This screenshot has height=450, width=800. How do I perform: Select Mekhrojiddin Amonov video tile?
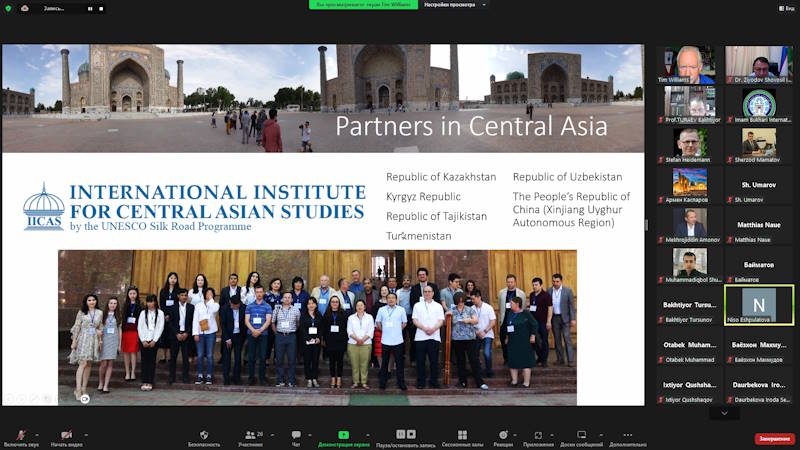click(689, 225)
